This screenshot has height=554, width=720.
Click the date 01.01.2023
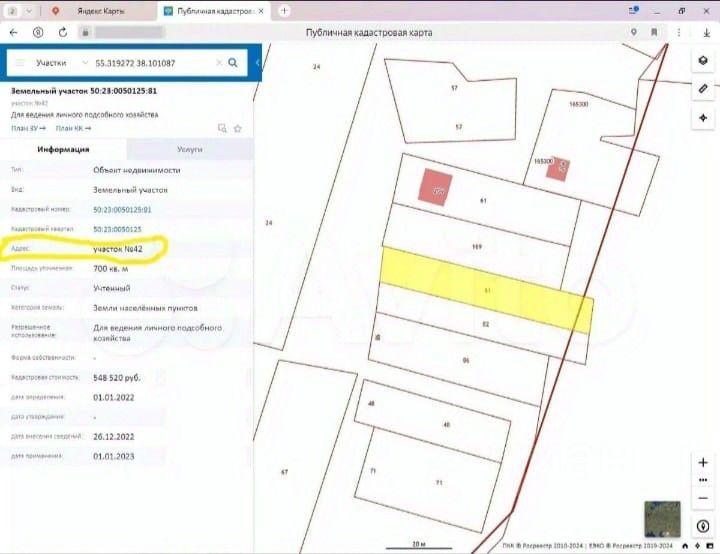pyautogui.click(x=113, y=457)
